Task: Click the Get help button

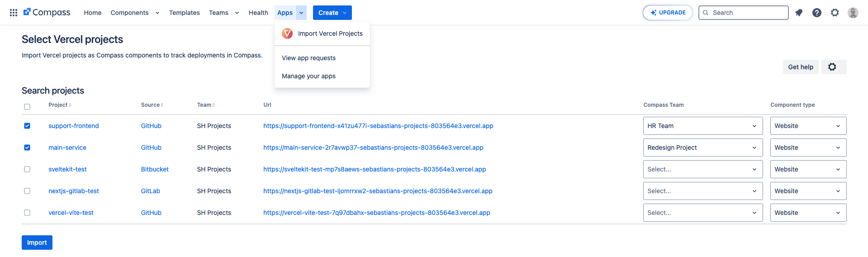Action: click(801, 67)
